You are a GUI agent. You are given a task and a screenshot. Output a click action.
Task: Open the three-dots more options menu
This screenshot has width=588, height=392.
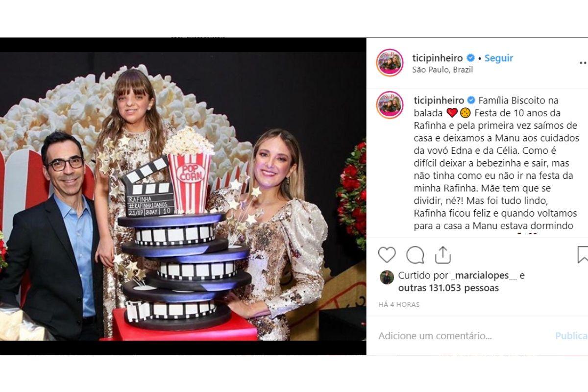click(x=583, y=63)
